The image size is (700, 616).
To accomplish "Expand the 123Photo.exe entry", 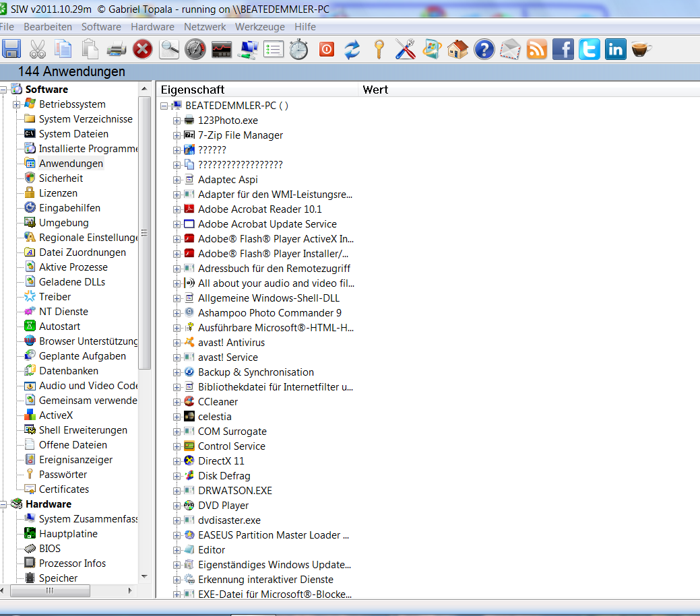I will click(x=177, y=121).
